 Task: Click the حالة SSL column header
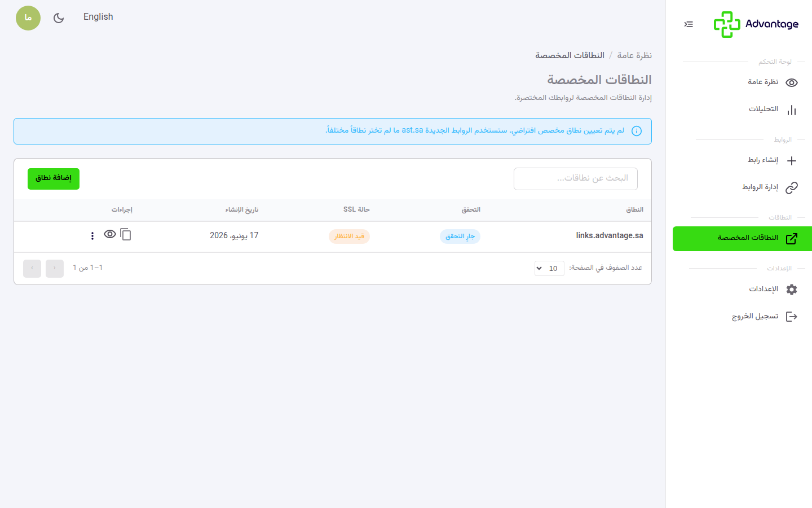(356, 210)
